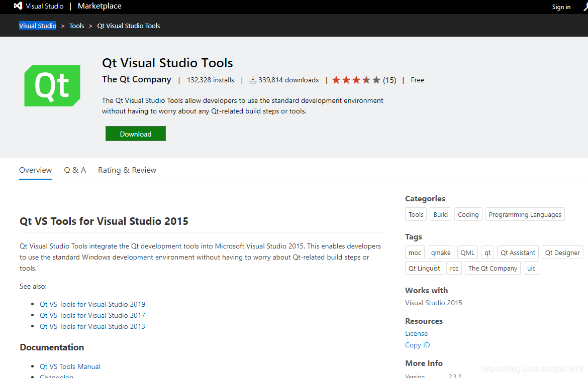
Task: Click the uic tag
Action: (x=531, y=268)
